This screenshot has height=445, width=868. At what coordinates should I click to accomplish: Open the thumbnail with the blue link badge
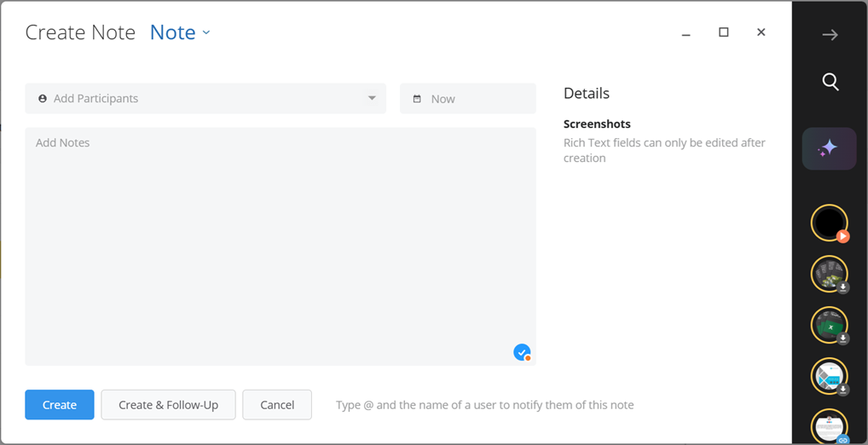pyautogui.click(x=830, y=427)
